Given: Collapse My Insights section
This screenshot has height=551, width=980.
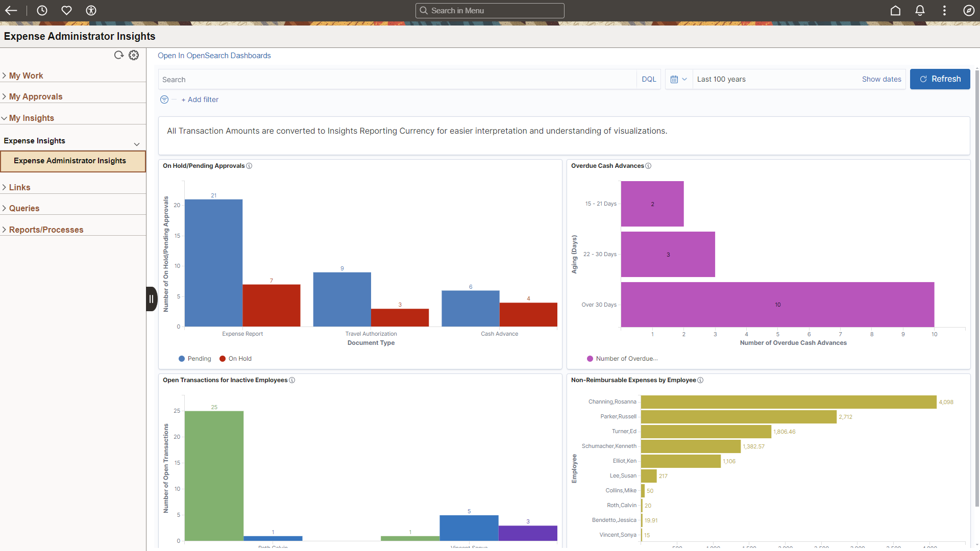Looking at the screenshot, I should tap(31, 118).
